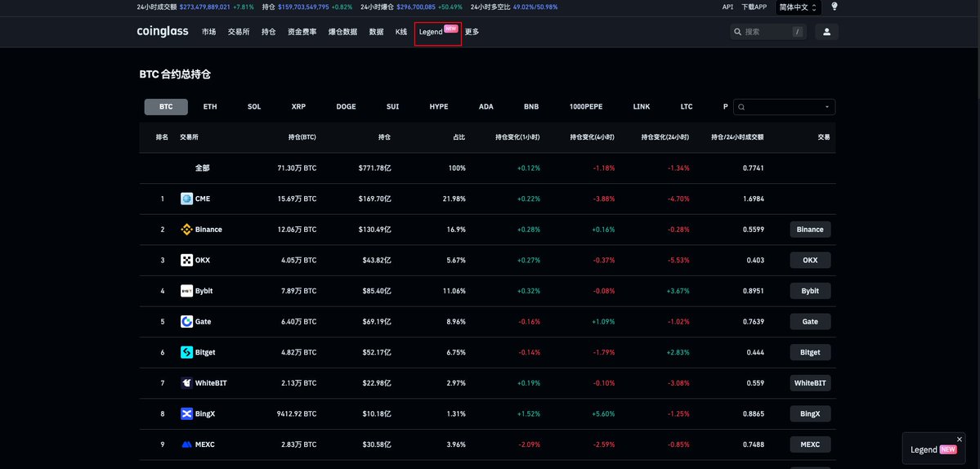Screen dimensions: 980x469
Task: Sort by 持仓变化(1小时) column header
Action: pyautogui.click(x=517, y=136)
